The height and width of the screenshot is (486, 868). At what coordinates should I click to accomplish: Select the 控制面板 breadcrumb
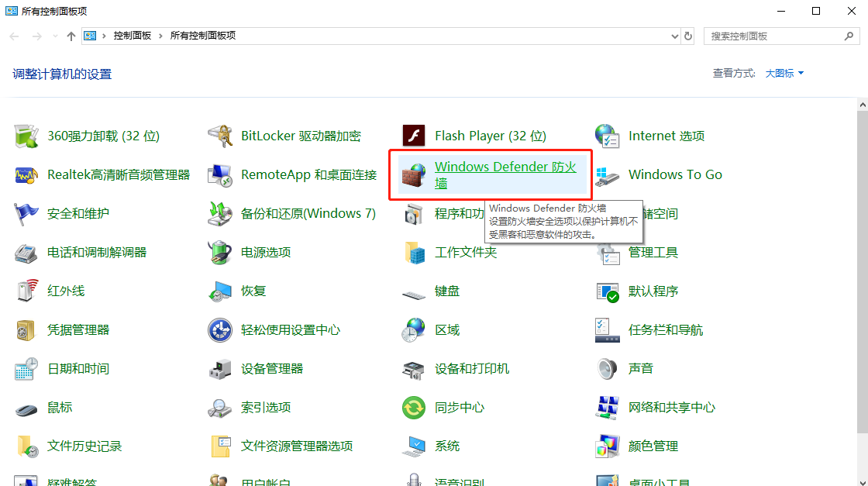(x=133, y=36)
